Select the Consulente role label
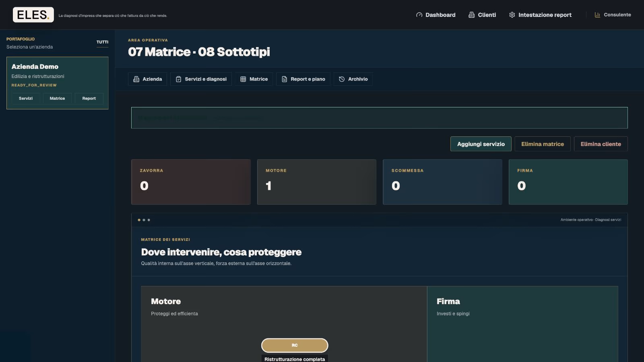 click(x=617, y=15)
